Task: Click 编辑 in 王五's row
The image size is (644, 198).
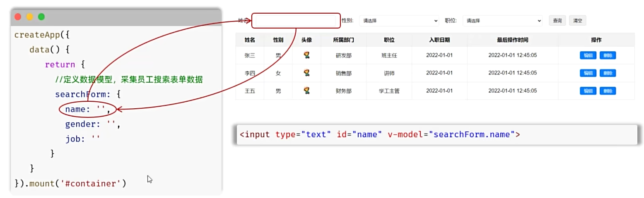Action: click(x=588, y=91)
